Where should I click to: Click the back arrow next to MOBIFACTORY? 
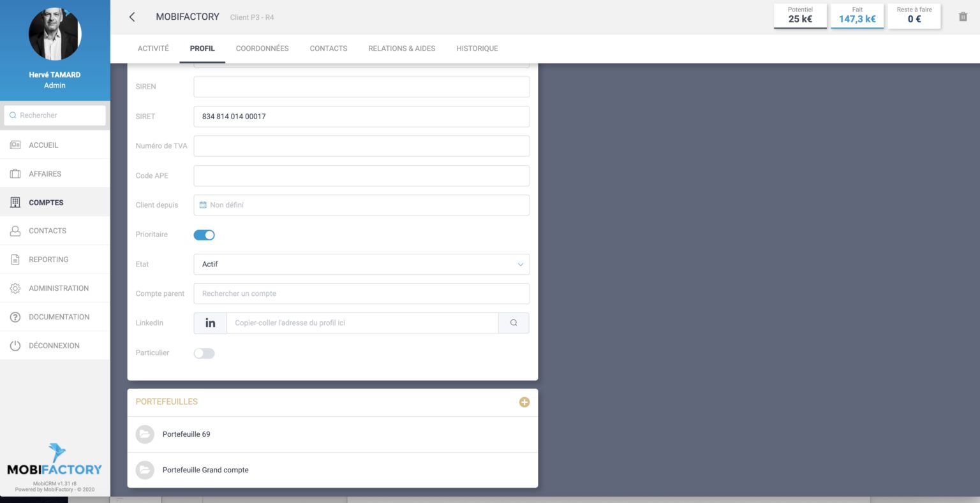(x=132, y=17)
